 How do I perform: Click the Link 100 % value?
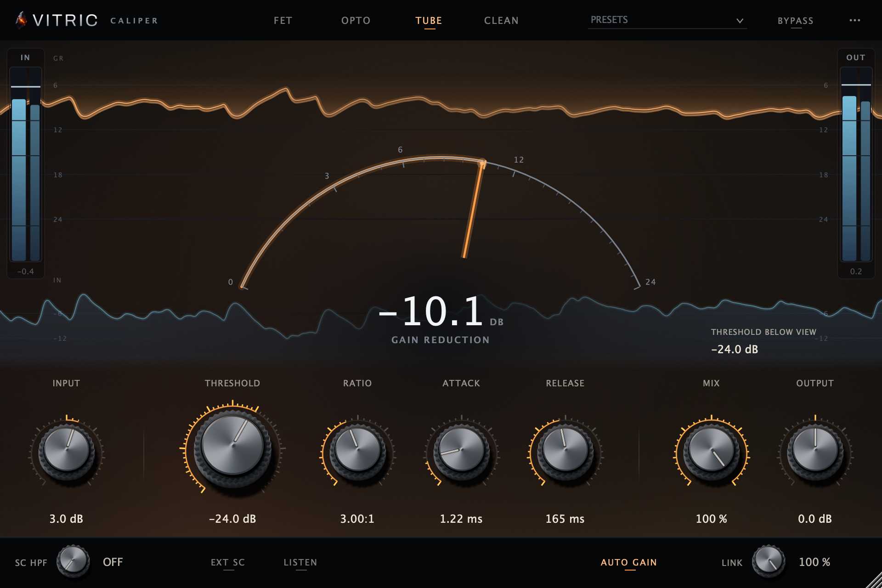(814, 562)
